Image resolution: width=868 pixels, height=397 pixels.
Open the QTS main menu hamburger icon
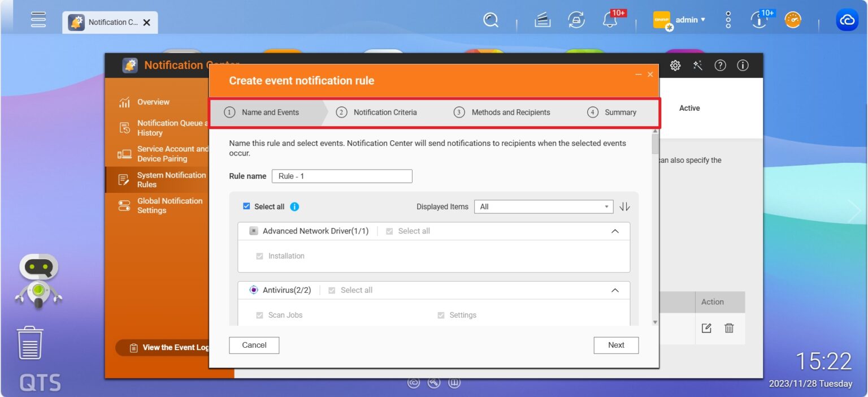[x=38, y=20]
